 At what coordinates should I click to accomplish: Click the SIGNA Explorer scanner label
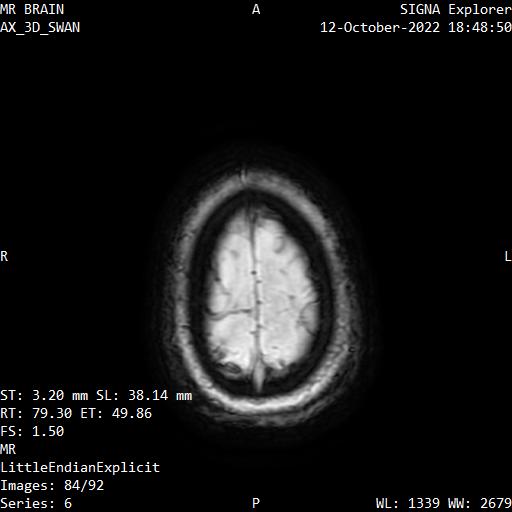click(x=456, y=9)
